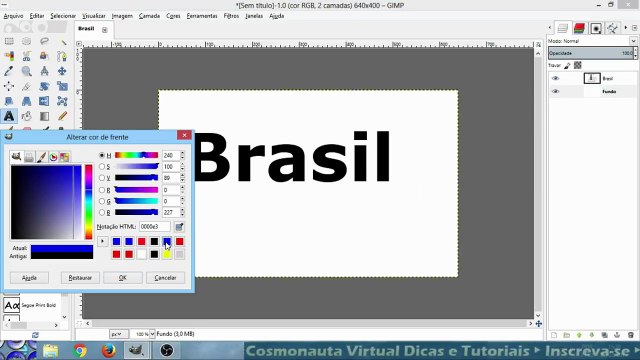Select the Zoom magnifier tool
The image size is (640, 360).
pos(27,71)
